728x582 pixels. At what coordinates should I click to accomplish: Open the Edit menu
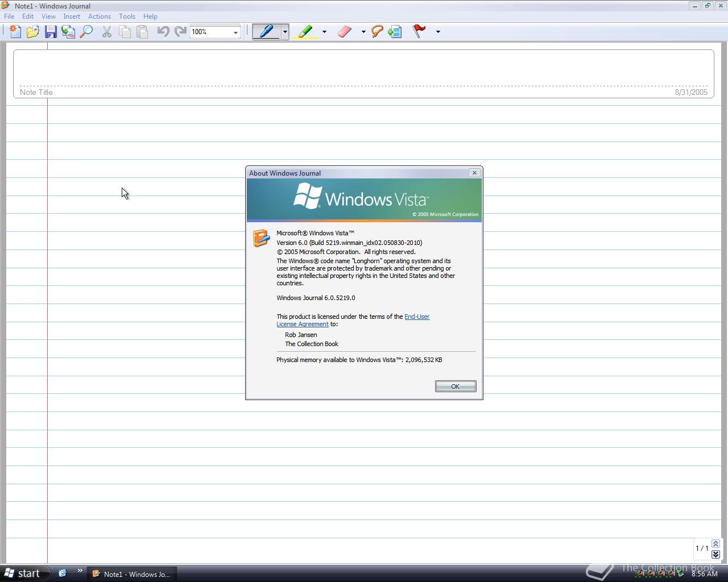pyautogui.click(x=27, y=16)
